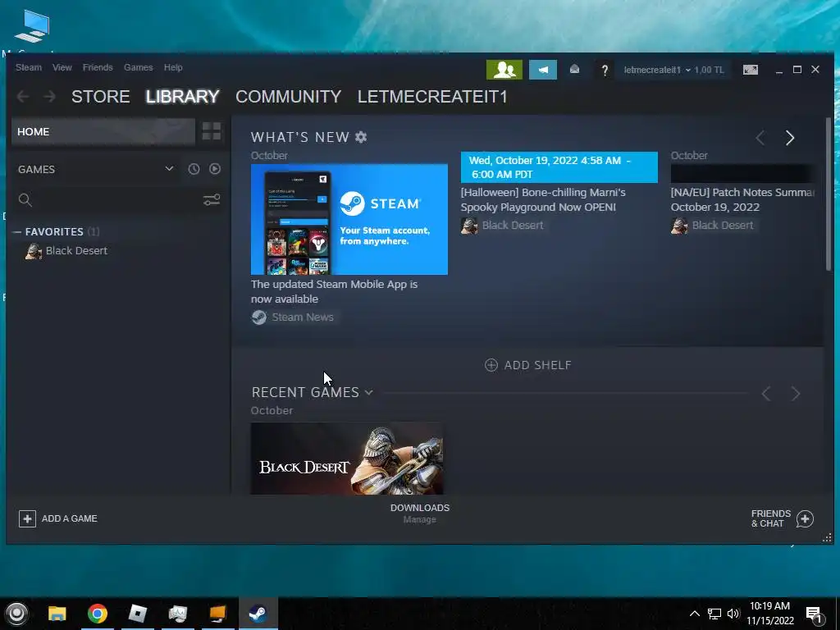Screen dimensions: 840x630
Task: Switch to the Library tab
Action: point(182,97)
